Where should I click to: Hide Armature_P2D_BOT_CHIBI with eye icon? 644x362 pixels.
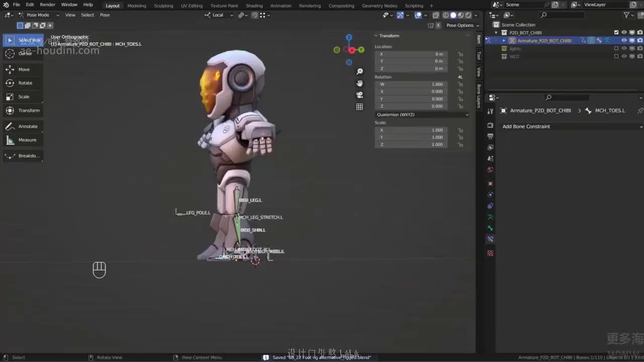[624, 41]
